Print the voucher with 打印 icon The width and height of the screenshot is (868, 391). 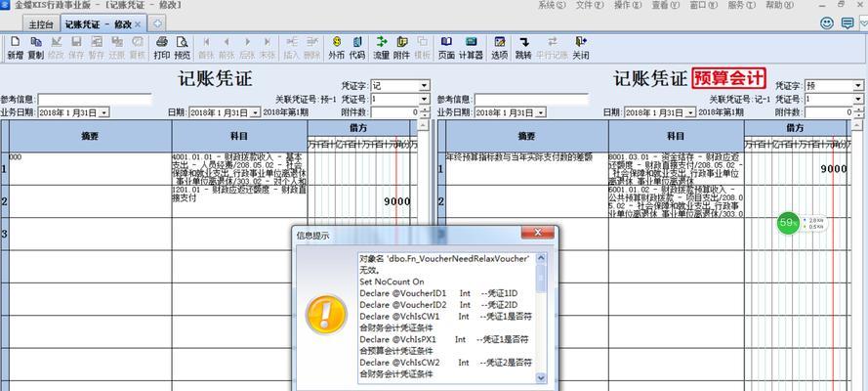pos(162,48)
